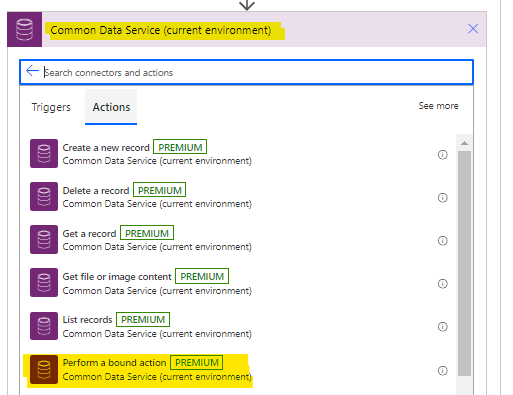The height and width of the screenshot is (395, 513).
Task: Click the back arrow in search box
Action: [32, 71]
